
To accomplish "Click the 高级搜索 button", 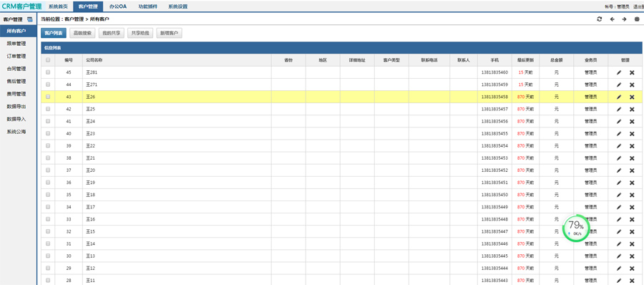I will click(x=82, y=34).
